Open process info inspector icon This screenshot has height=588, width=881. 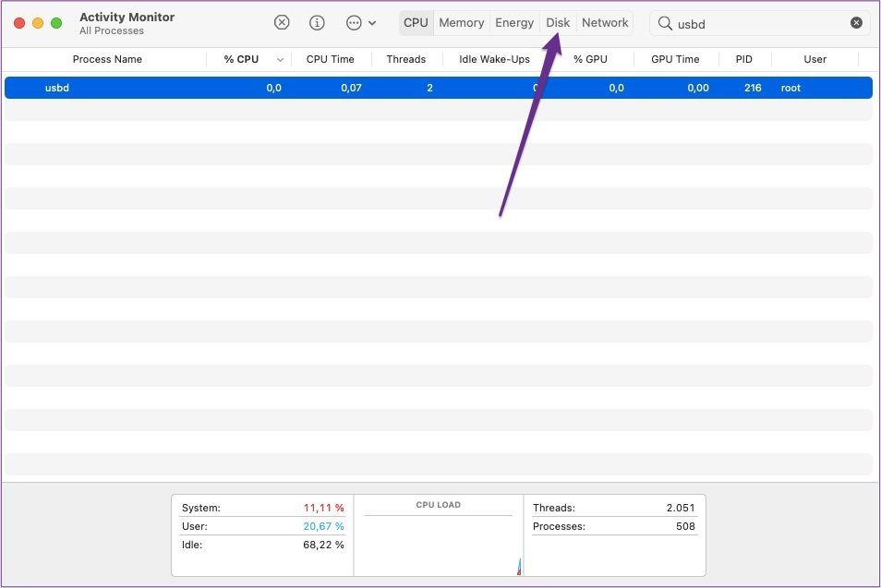point(317,23)
